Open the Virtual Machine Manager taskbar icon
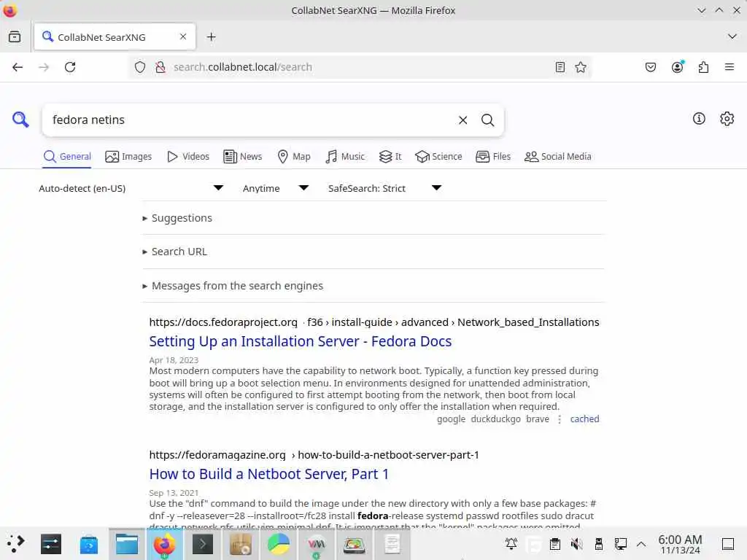This screenshot has height=560, width=747. pos(317,544)
